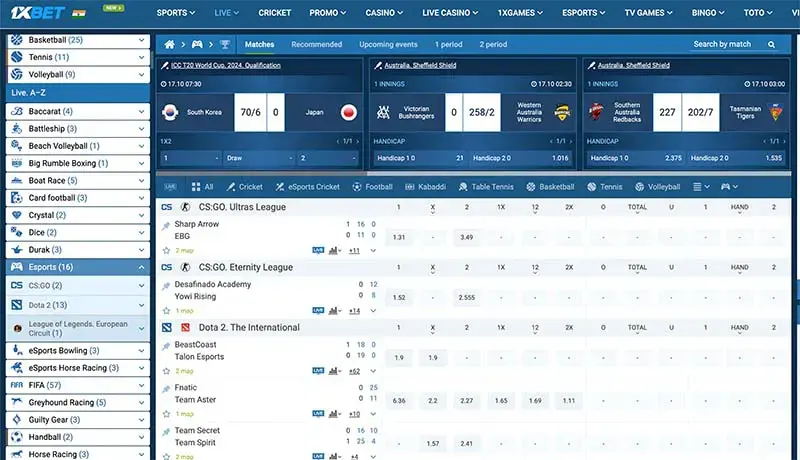Click the Baccarat icon in sidebar
Screen dimensions: 800x460
[x=17, y=111]
